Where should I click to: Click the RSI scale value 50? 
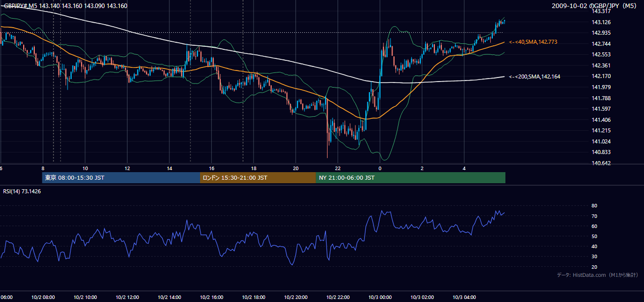pyautogui.click(x=594, y=236)
